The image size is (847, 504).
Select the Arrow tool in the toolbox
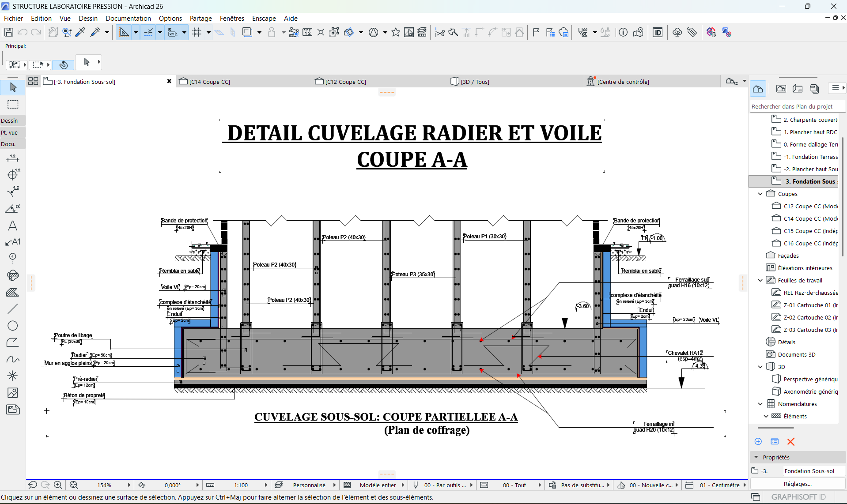13,87
